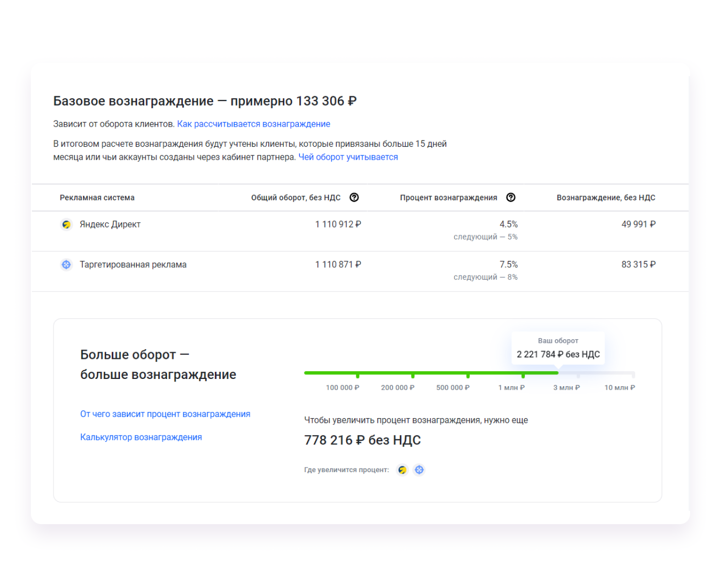Click the 100 000 ₽ turnover scale mark

coord(342,387)
